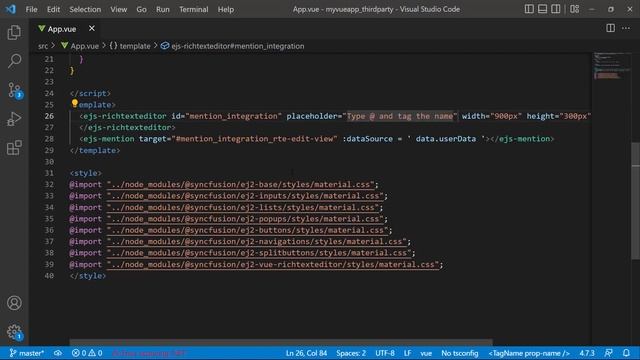Open the Extensions view
The width and height of the screenshot is (640, 360).
(14, 148)
